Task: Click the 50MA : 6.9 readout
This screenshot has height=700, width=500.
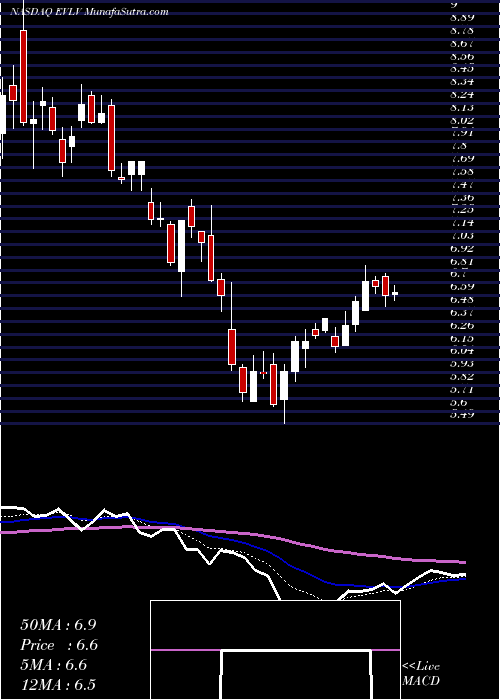Action: pyautogui.click(x=58, y=625)
